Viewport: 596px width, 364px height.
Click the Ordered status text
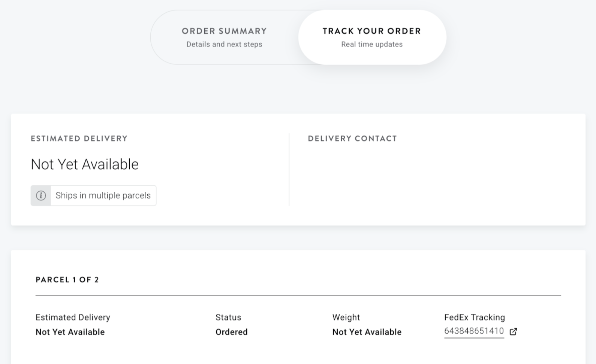coord(231,332)
